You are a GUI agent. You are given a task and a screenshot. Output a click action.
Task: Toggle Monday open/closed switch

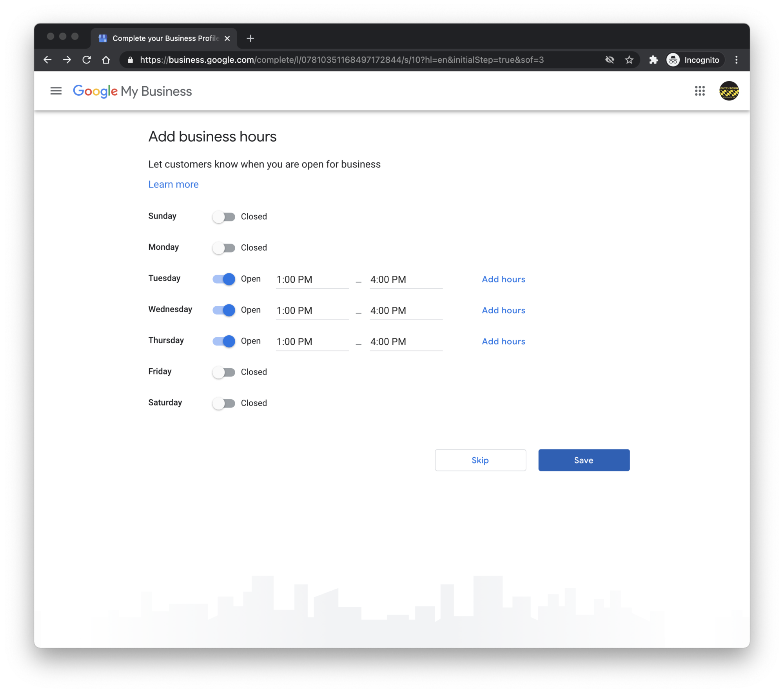click(223, 247)
